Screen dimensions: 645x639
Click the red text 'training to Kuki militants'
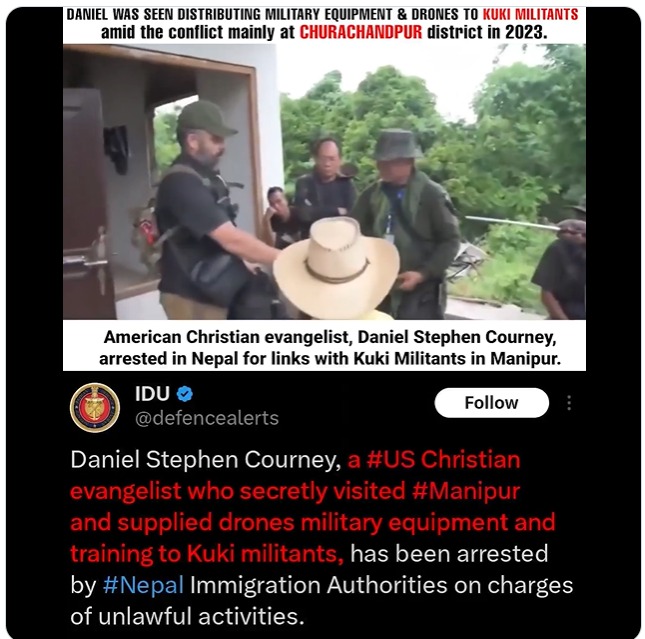[x=207, y=553]
